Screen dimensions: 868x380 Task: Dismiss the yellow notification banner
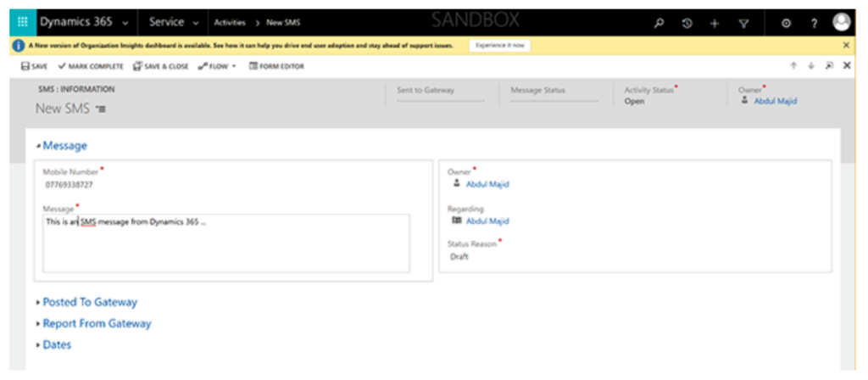(846, 45)
